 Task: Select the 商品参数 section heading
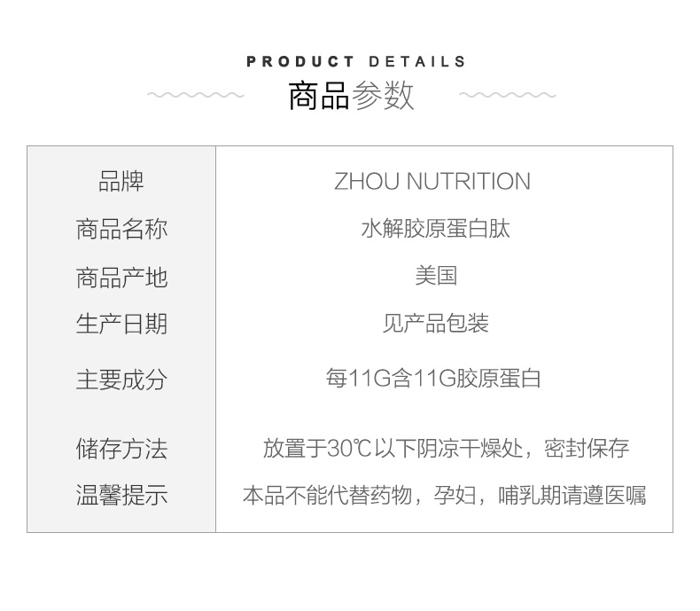click(351, 96)
